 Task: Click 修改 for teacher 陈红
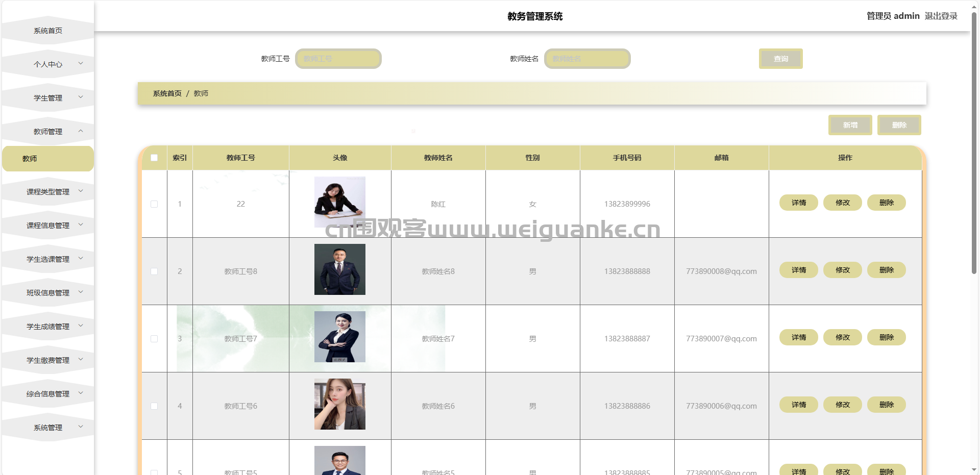(x=843, y=203)
